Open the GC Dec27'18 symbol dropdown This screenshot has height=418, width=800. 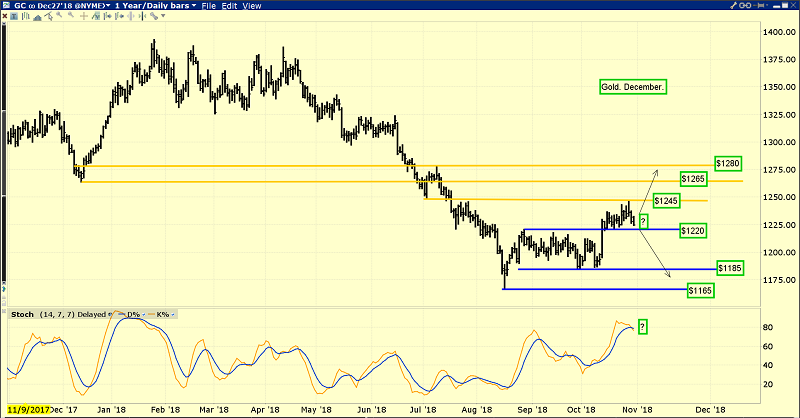pyautogui.click(x=58, y=6)
